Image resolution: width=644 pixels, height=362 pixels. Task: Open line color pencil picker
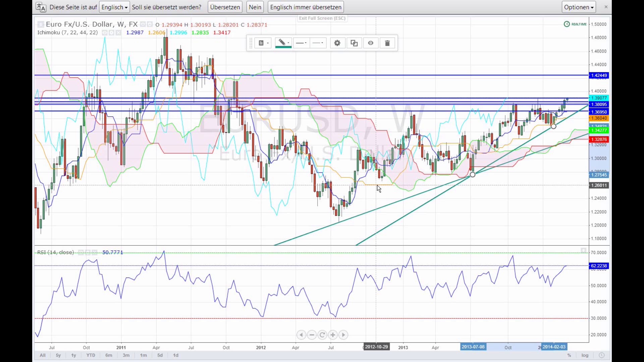point(283,43)
